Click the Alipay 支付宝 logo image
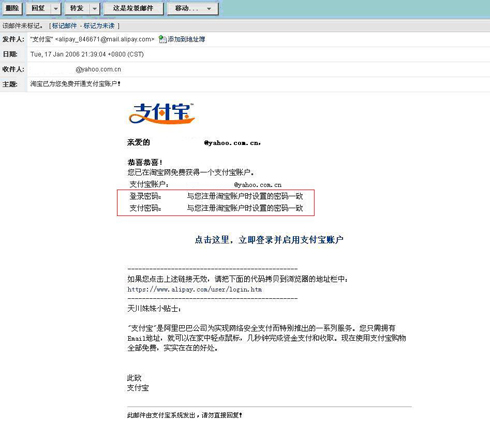 click(x=162, y=113)
